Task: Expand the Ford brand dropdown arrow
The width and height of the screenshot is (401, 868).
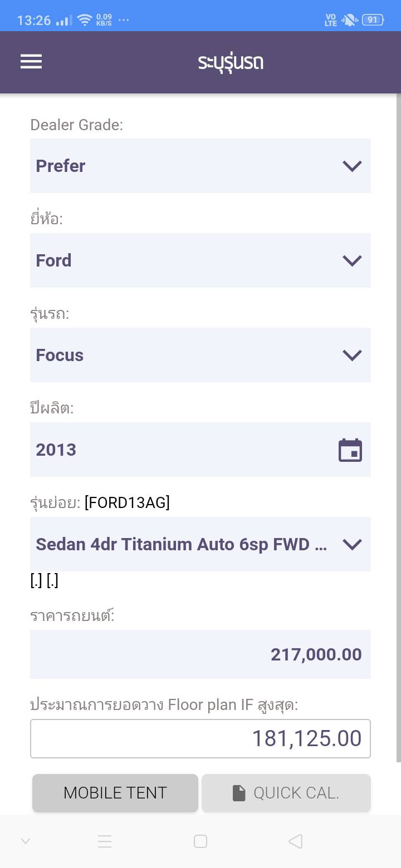Action: 352,260
